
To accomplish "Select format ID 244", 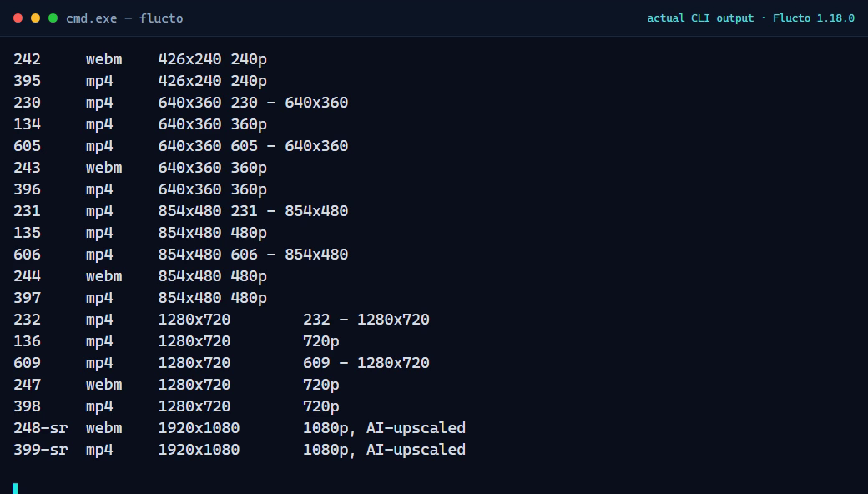I will pyautogui.click(x=27, y=276).
